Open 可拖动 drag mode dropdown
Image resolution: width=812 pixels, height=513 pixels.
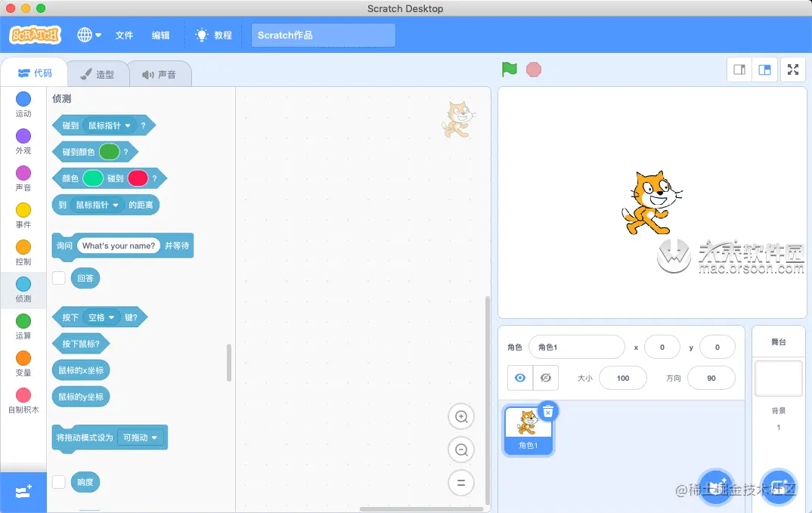[x=141, y=437]
